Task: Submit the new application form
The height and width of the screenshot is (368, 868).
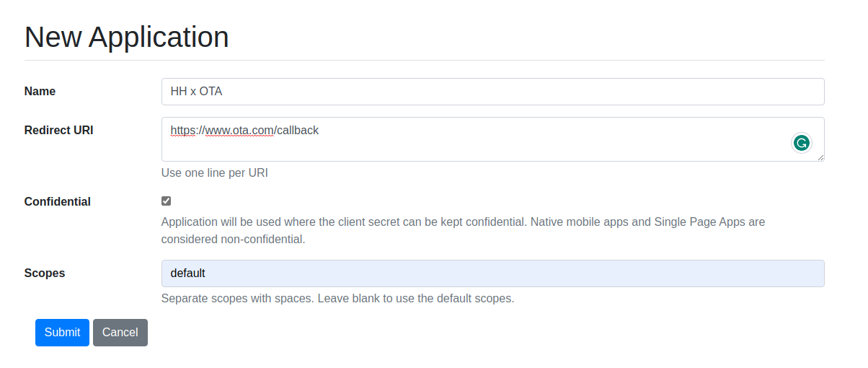Action: [62, 333]
